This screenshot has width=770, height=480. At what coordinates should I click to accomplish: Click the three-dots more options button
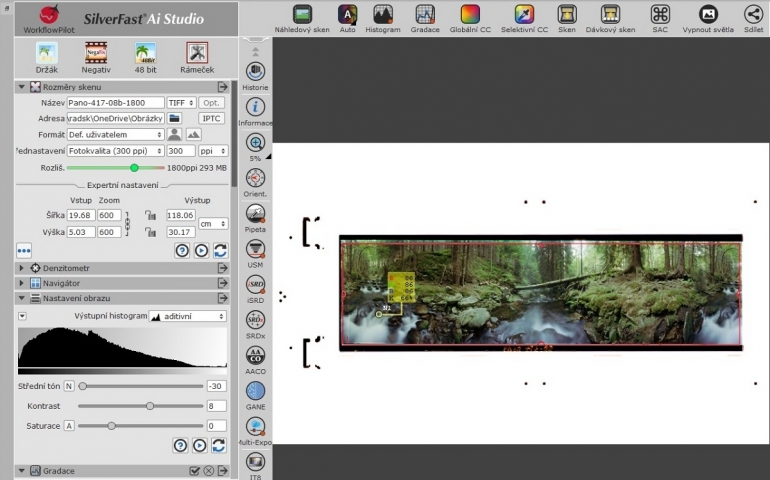pos(24,251)
